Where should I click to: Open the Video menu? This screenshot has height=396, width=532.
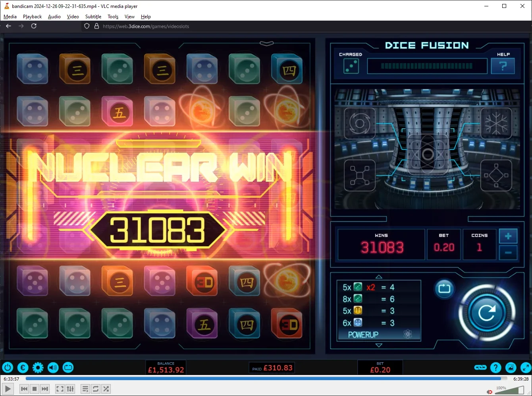pos(73,17)
